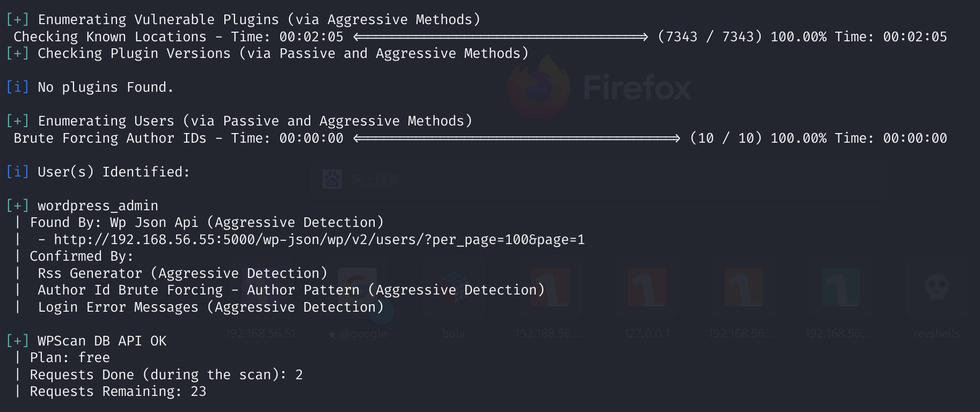Open the wp-json users URL

319,239
